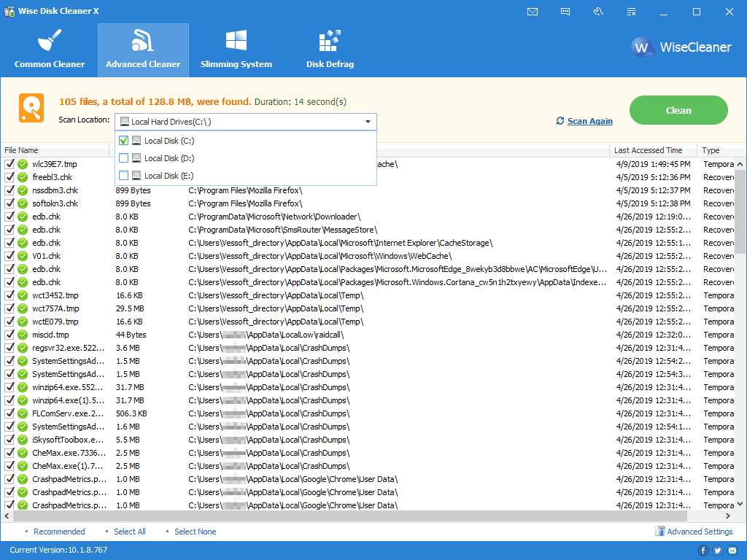
Task: Go to the Disk Defrag tab
Action: pyautogui.click(x=330, y=50)
